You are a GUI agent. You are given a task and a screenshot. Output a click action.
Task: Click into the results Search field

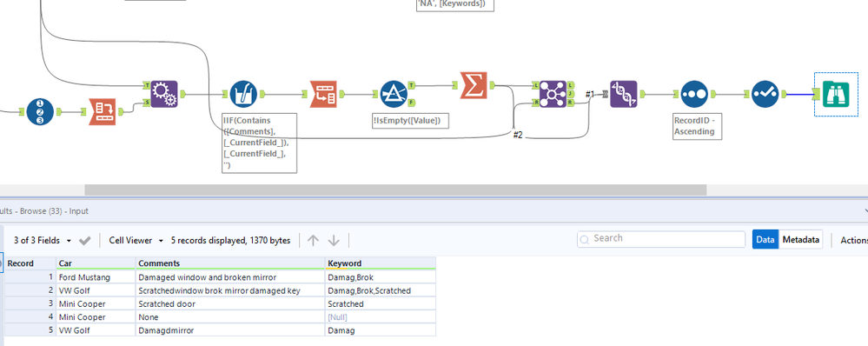pyautogui.click(x=661, y=238)
